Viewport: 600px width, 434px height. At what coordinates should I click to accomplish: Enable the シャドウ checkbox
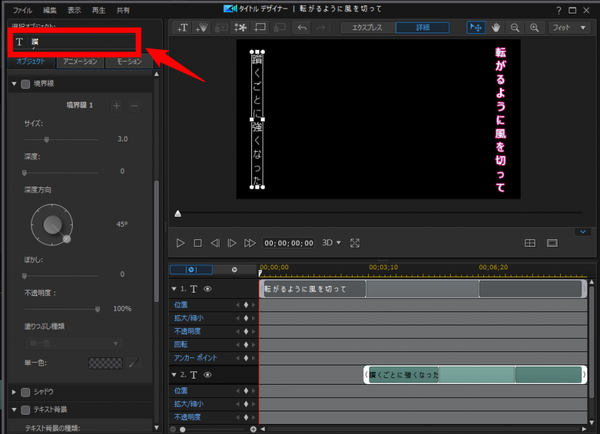click(x=26, y=392)
